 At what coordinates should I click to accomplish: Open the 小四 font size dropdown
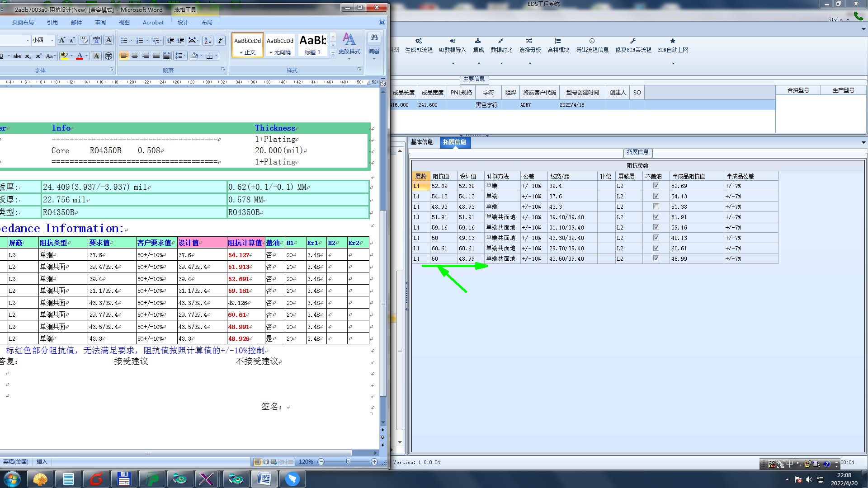pyautogui.click(x=52, y=40)
